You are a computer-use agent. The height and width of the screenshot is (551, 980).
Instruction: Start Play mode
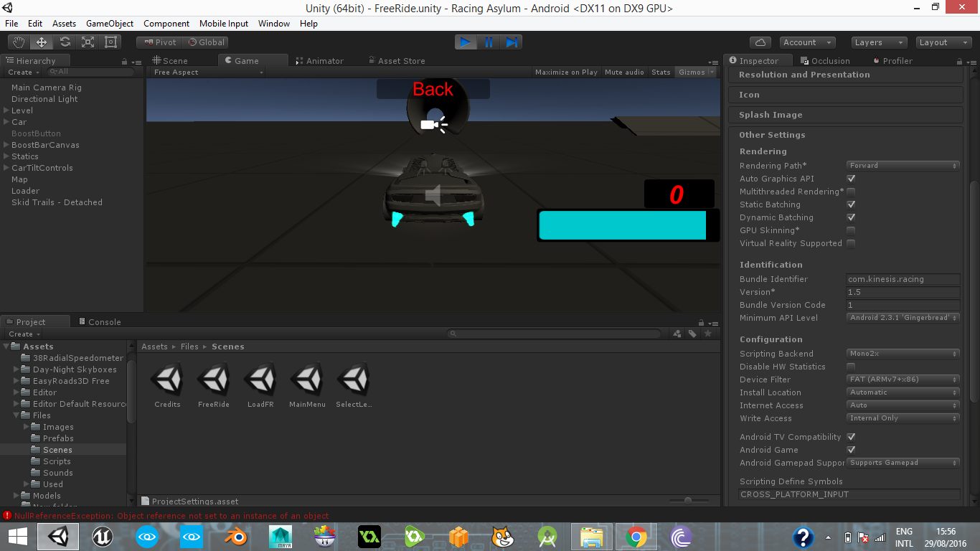coord(466,42)
